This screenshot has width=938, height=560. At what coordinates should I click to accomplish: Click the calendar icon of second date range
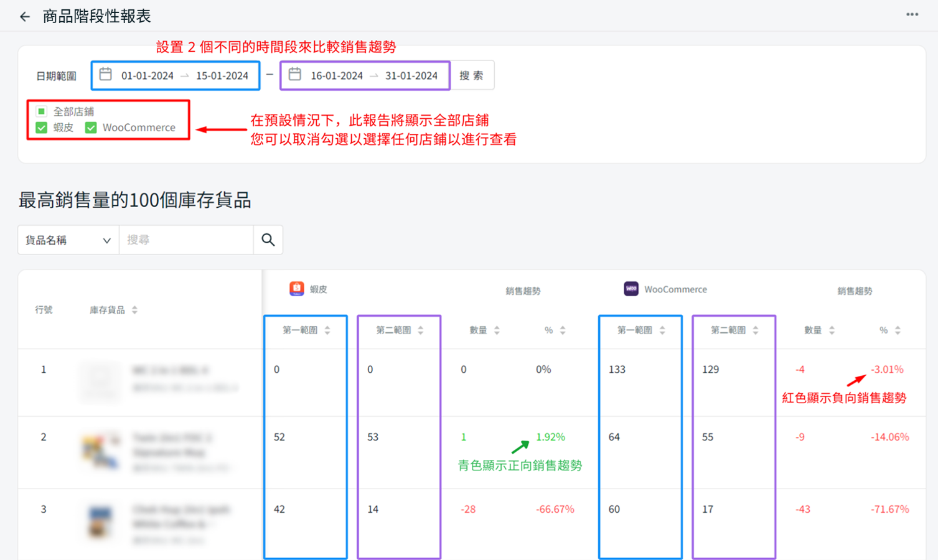[295, 75]
